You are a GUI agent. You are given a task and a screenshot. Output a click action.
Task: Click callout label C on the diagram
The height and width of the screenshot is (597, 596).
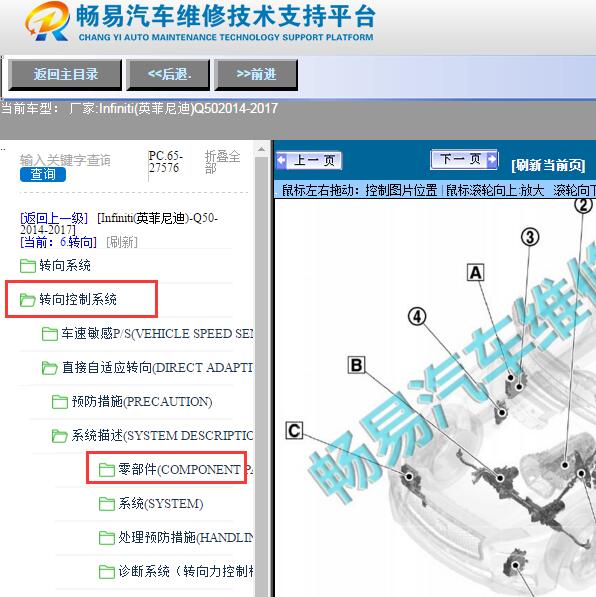click(x=294, y=431)
